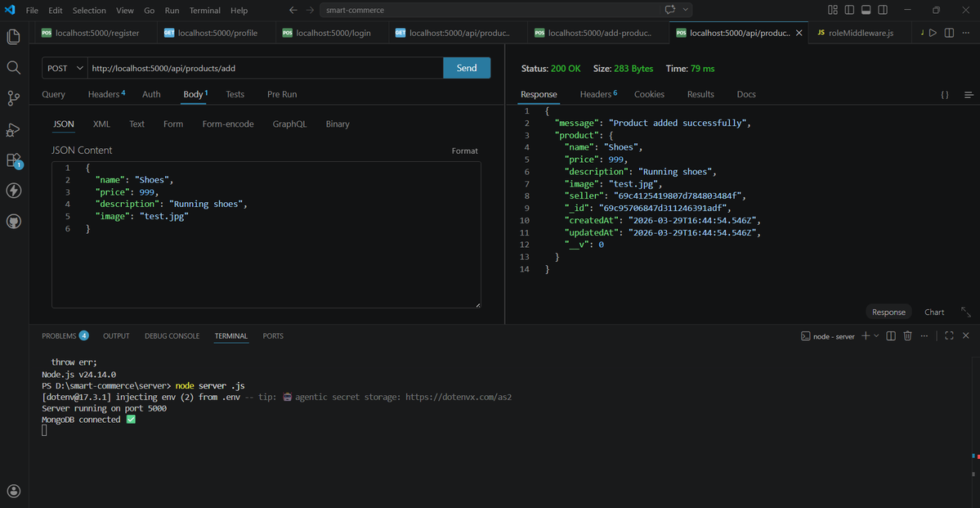Click the Run play icon in the editor toolbar
Image resolution: width=980 pixels, height=508 pixels.
[933, 33]
